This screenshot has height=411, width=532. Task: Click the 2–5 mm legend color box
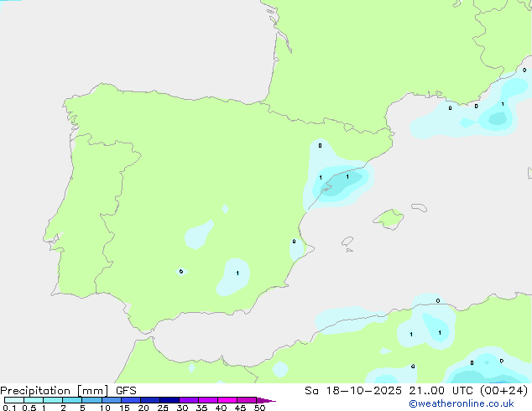(72, 400)
